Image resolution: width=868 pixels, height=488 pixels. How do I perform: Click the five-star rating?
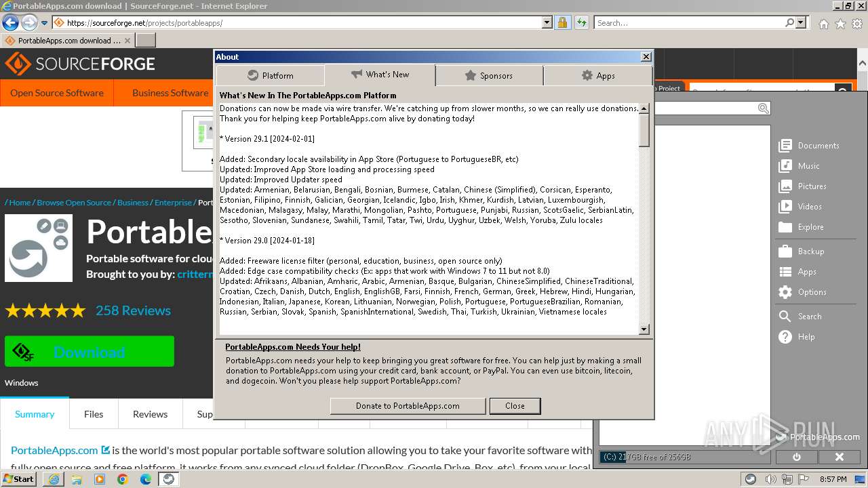pyautogui.click(x=45, y=311)
